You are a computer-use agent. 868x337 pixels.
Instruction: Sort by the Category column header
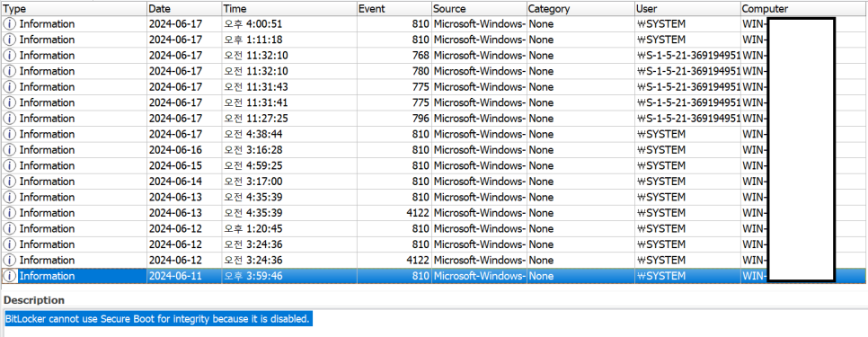coord(580,9)
